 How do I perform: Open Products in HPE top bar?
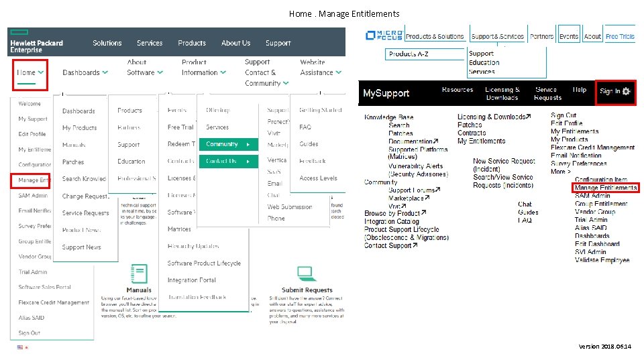click(192, 43)
